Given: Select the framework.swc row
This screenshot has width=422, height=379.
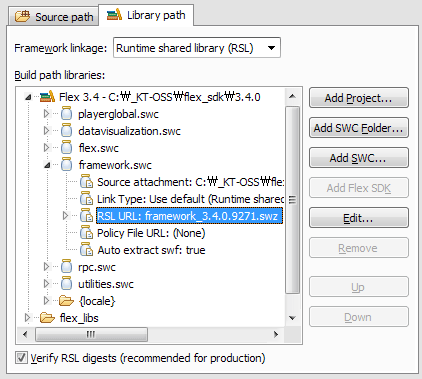Looking at the screenshot, I should click(115, 165).
